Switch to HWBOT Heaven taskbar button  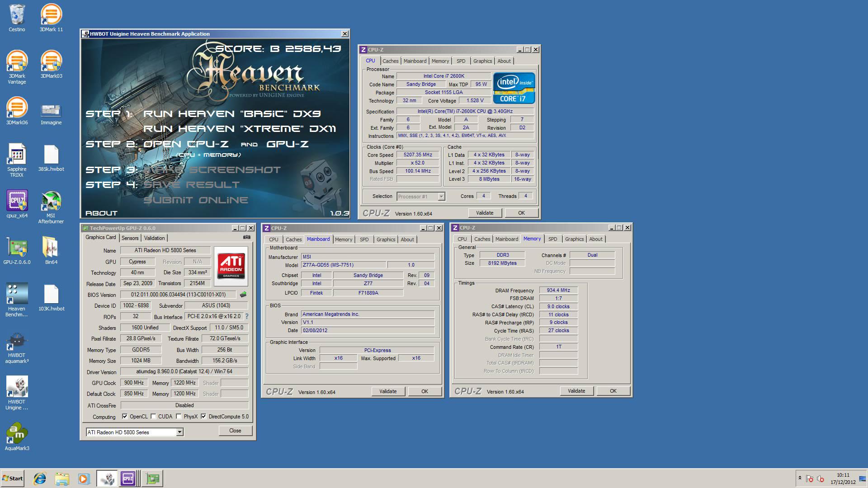click(x=107, y=479)
